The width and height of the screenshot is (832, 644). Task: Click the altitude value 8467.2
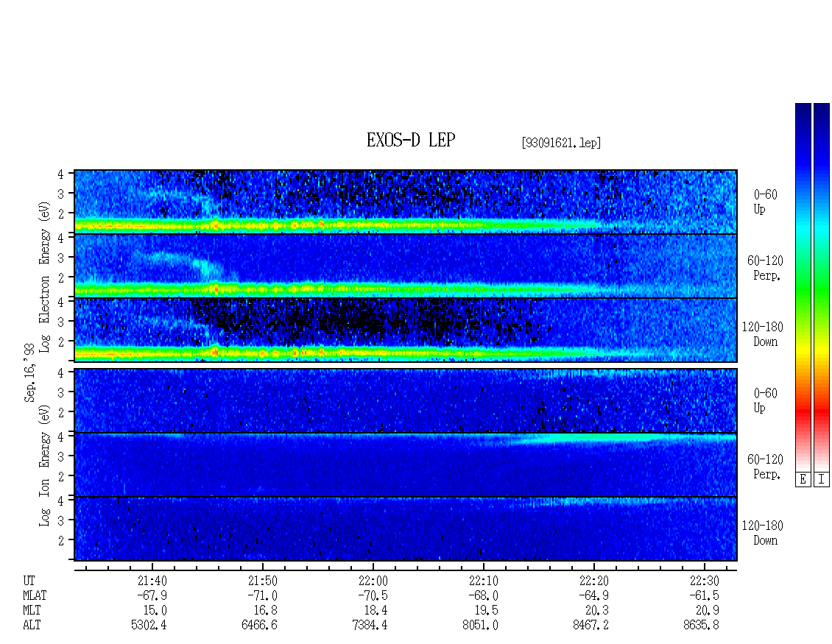(590, 625)
